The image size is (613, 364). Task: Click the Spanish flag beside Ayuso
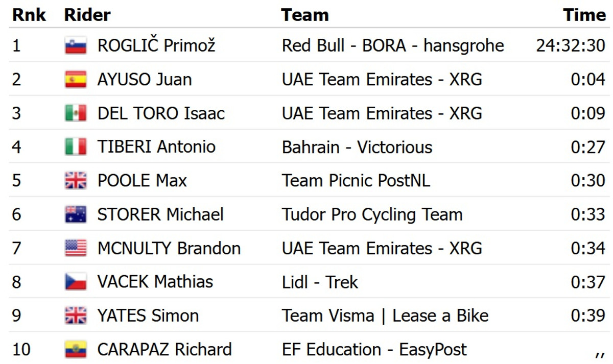76,80
